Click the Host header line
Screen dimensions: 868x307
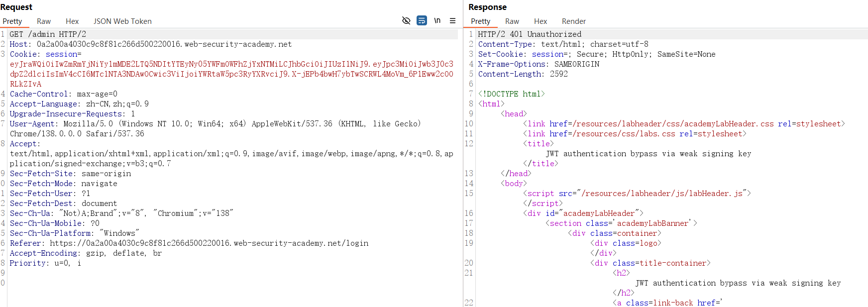(x=151, y=44)
